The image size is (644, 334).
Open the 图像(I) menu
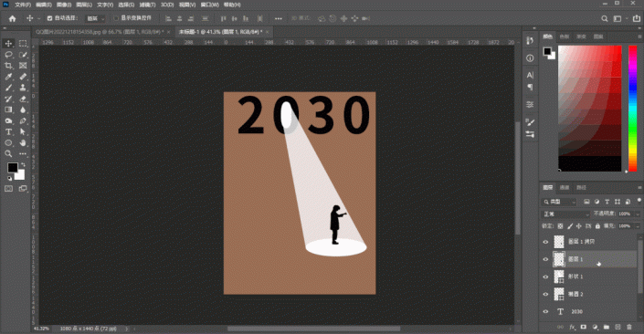(64, 5)
